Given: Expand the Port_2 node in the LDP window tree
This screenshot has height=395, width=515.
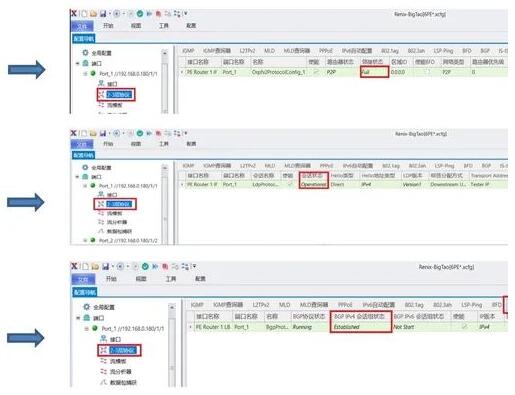Looking at the screenshot, I should click(85, 240).
